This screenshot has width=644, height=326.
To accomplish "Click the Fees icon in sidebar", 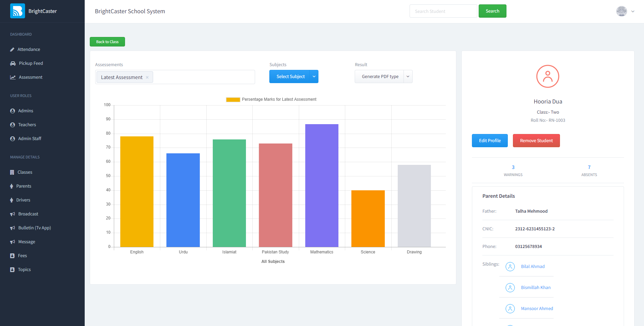I will tap(12, 256).
